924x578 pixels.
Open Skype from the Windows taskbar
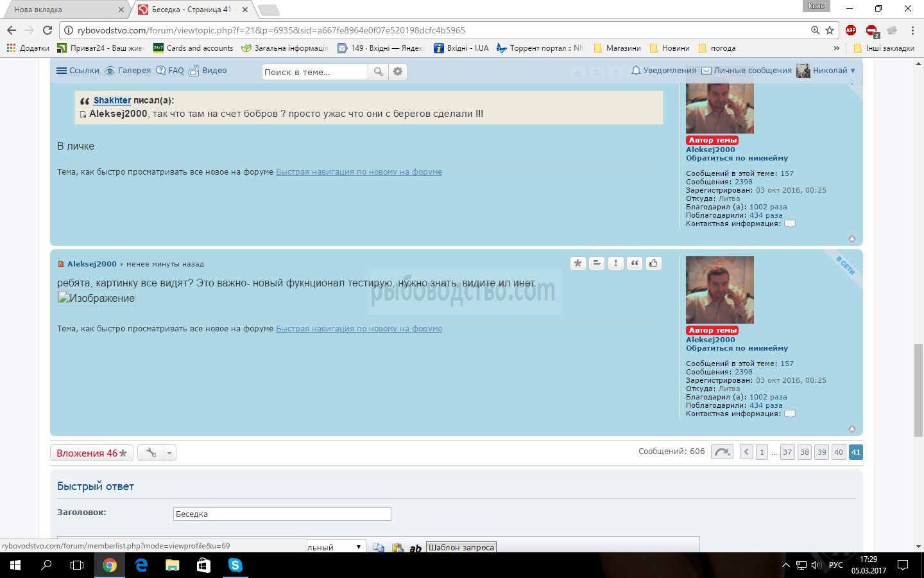click(x=235, y=565)
